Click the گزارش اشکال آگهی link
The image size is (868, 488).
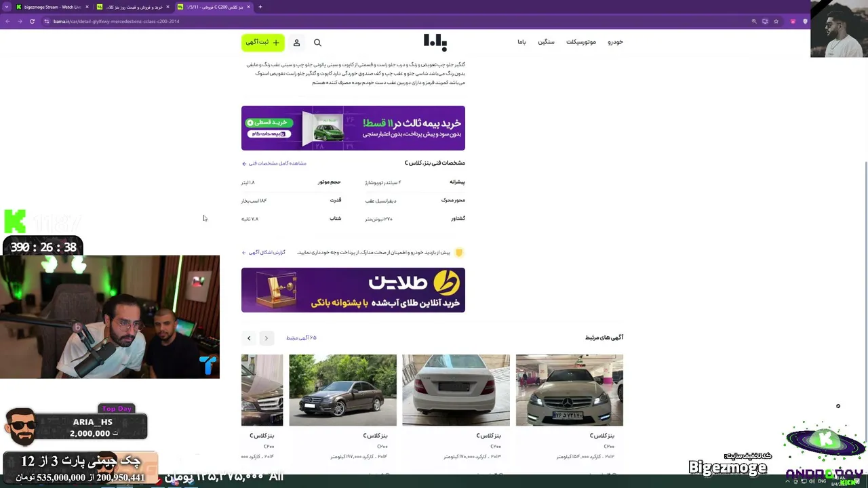click(x=264, y=253)
